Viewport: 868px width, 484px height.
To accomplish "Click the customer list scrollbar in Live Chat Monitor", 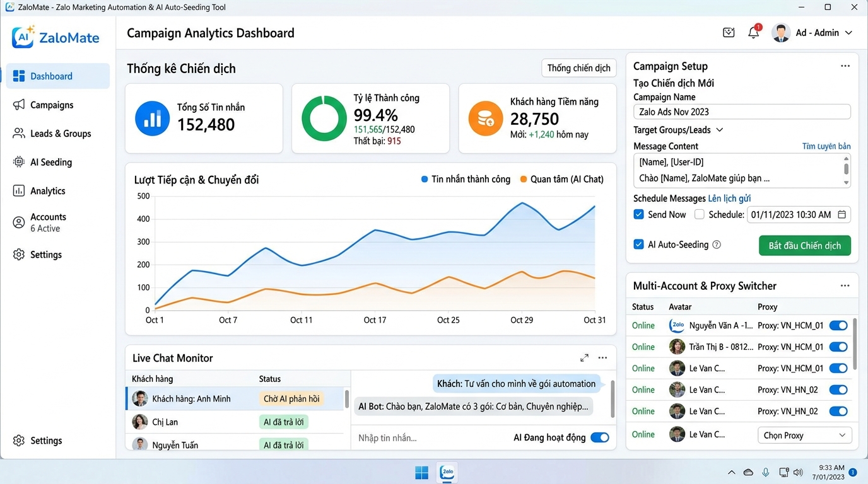I will coord(346,399).
